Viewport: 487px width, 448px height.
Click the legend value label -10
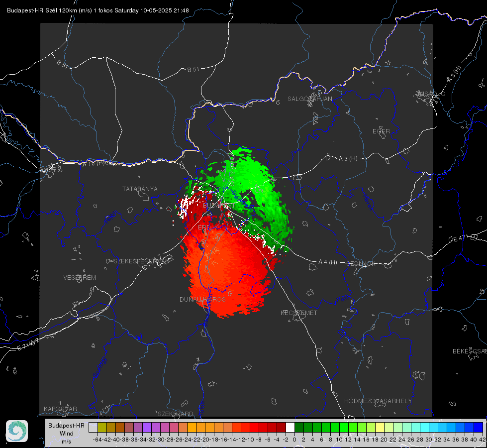(x=249, y=440)
